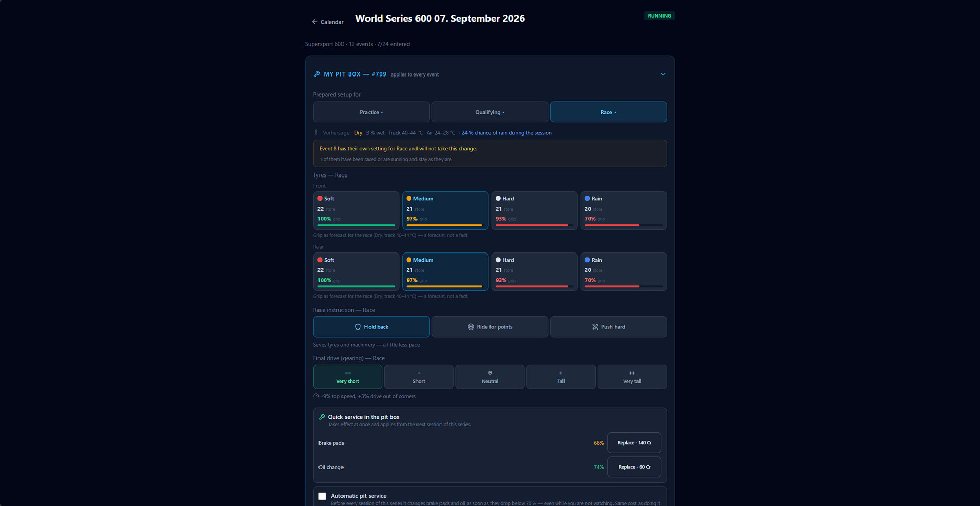
Task: Click the Rear Rain tyre grip bar
Action: pos(624,287)
